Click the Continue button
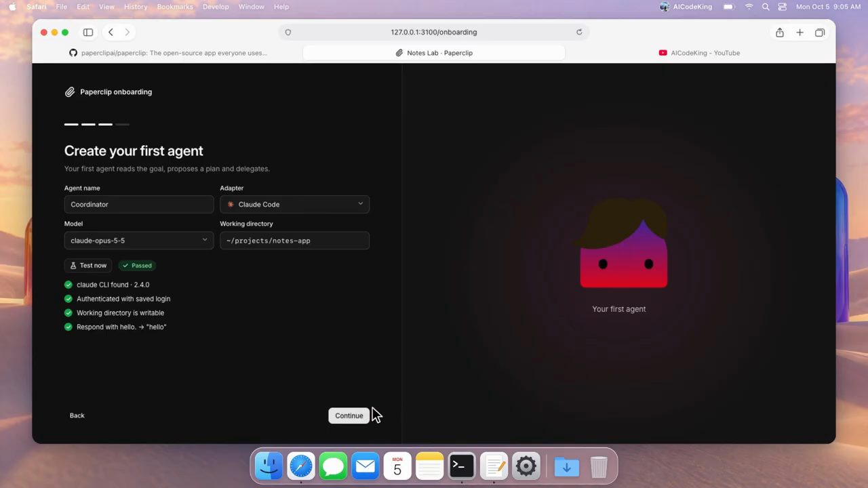This screenshot has width=868, height=488. (349, 415)
